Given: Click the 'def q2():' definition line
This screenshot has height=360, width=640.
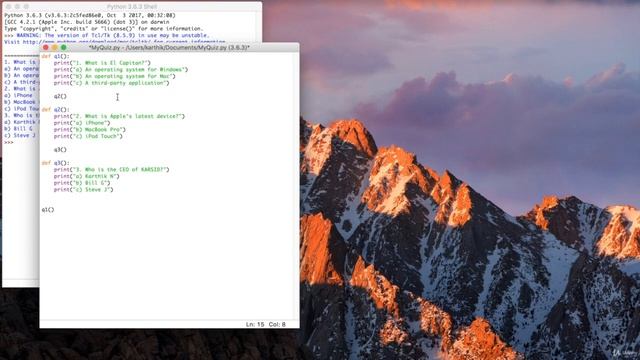Looking at the screenshot, I should (56, 109).
